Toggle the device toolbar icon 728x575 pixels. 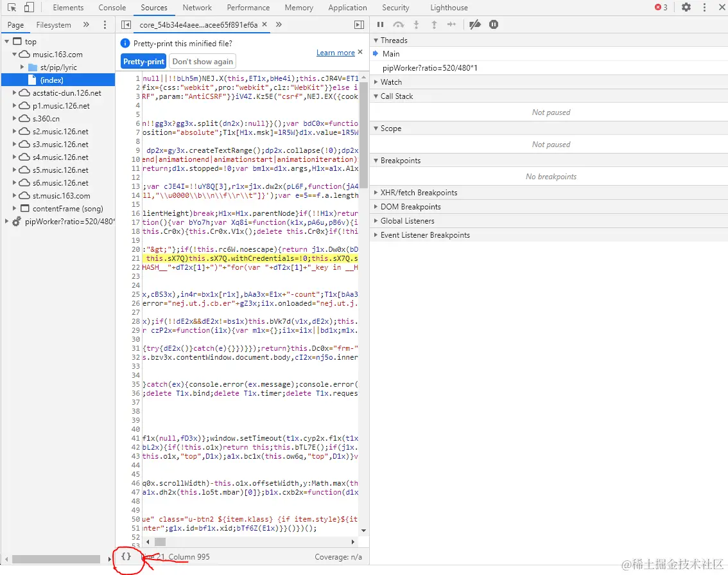point(29,8)
